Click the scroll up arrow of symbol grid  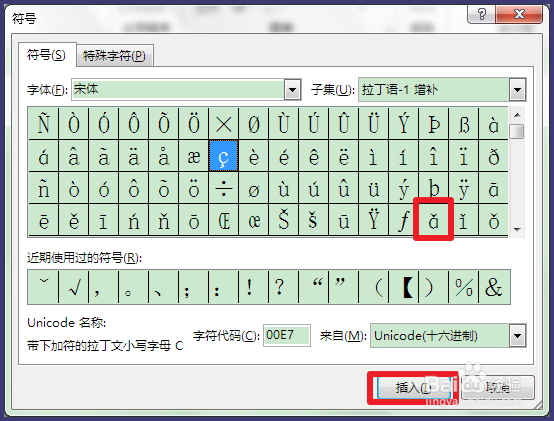[x=517, y=115]
